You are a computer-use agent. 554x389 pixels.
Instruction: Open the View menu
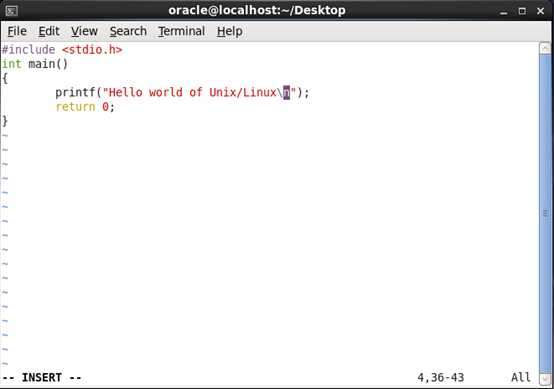(x=84, y=31)
